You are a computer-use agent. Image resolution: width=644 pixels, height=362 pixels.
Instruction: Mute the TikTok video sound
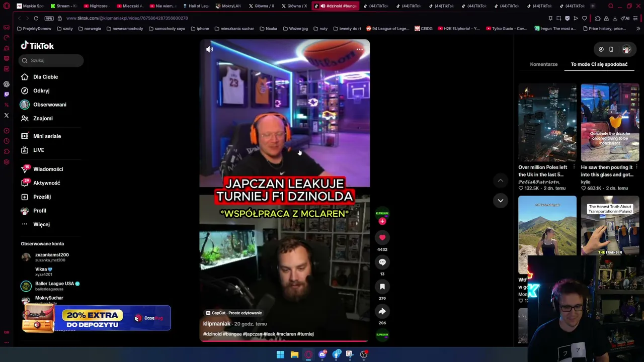pyautogui.click(x=210, y=49)
